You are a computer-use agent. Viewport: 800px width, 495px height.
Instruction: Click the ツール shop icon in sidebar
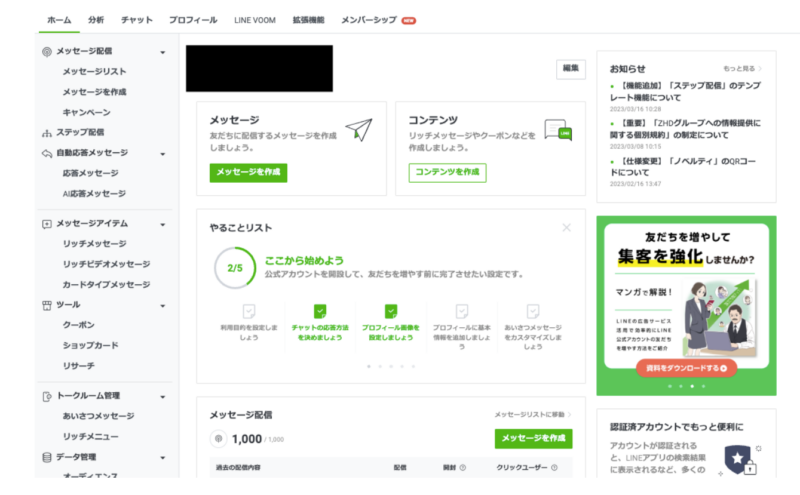point(47,305)
